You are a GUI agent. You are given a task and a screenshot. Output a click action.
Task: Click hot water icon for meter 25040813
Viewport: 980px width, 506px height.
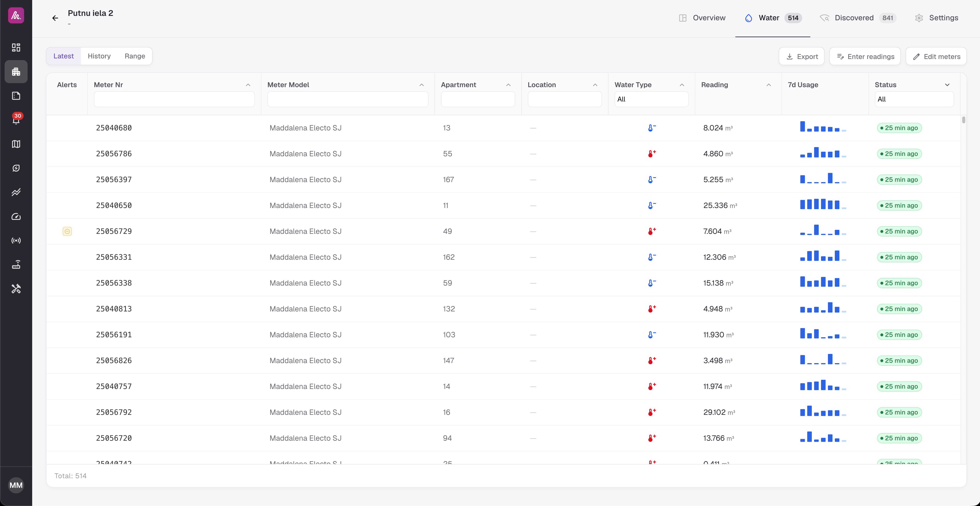point(652,309)
